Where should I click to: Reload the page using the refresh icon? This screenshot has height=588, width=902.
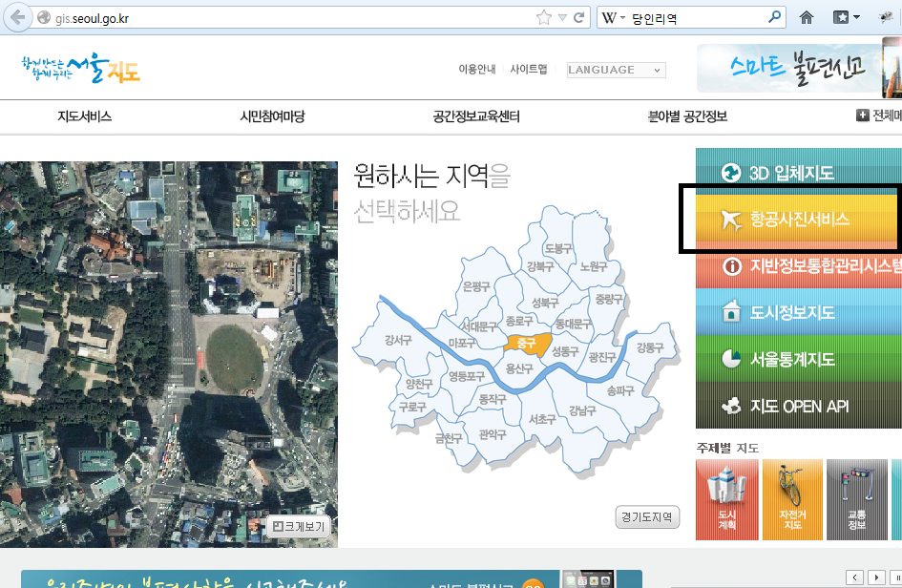tap(578, 17)
